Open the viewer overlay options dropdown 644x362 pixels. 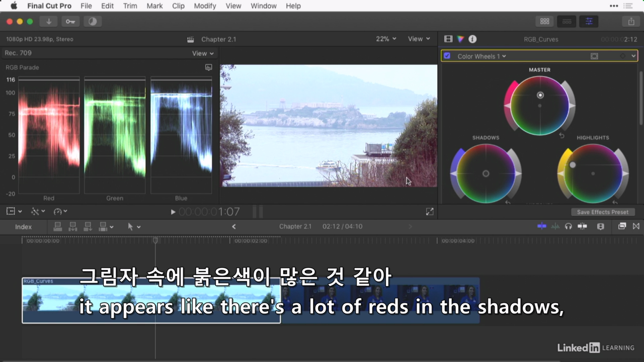point(14,212)
